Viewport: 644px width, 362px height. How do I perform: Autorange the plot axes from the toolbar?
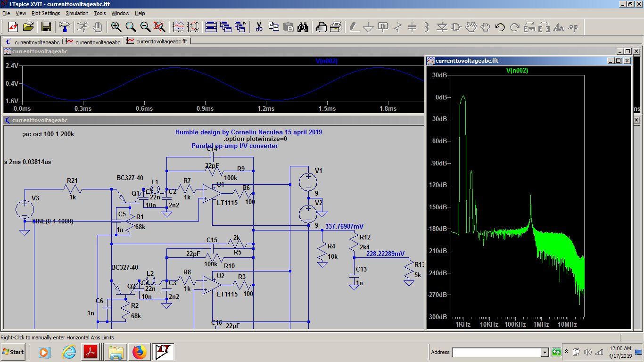pos(193,27)
